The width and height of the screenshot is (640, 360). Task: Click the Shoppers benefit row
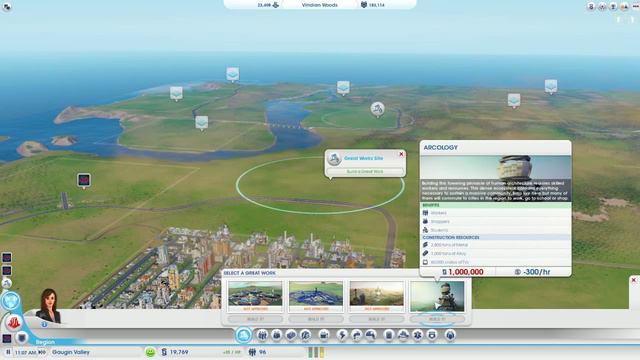[x=496, y=221]
